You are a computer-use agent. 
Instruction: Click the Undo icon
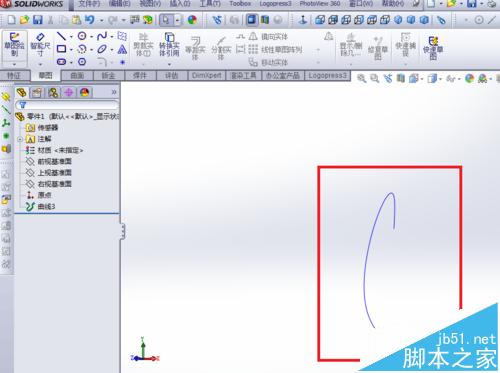click(x=89, y=20)
